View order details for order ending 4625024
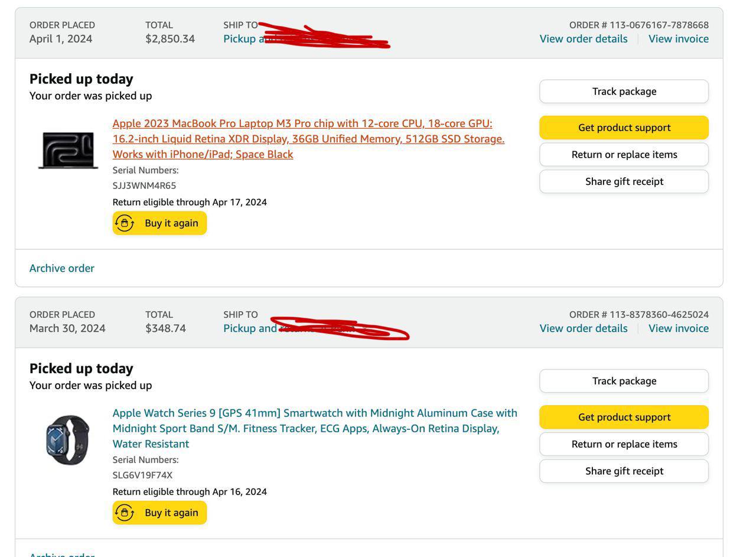This screenshot has height=557, width=756. click(583, 328)
